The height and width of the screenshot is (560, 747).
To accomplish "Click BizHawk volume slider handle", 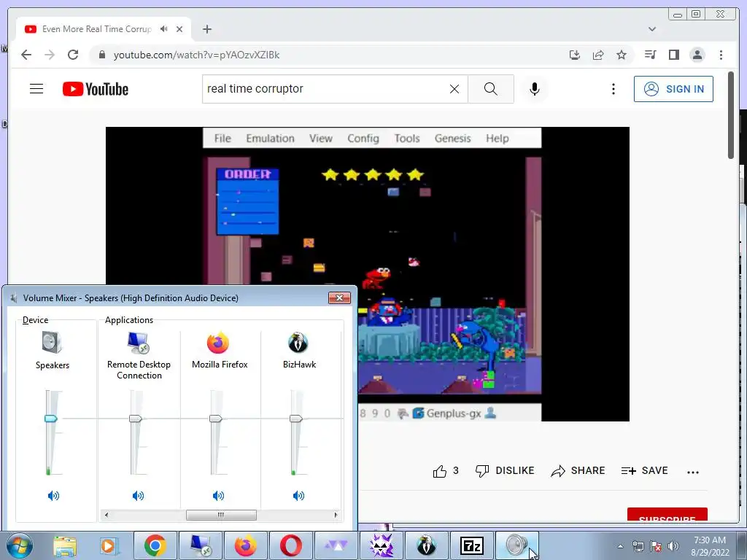I will coord(296,418).
